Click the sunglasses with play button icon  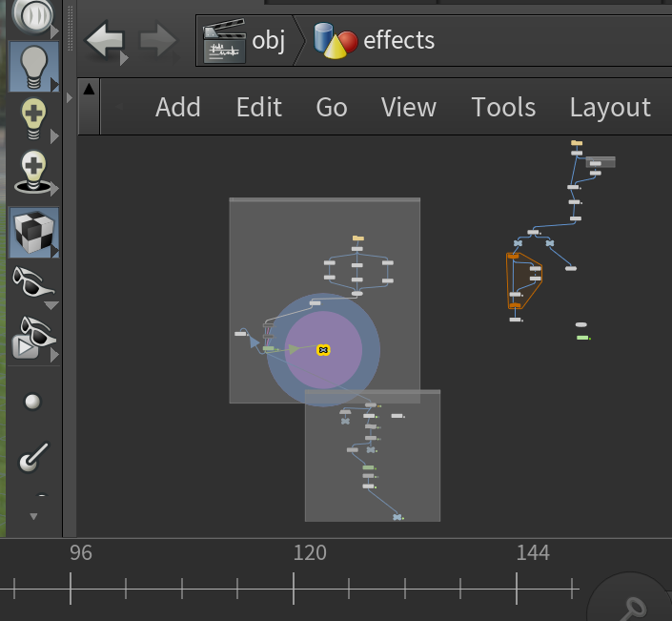click(x=32, y=336)
